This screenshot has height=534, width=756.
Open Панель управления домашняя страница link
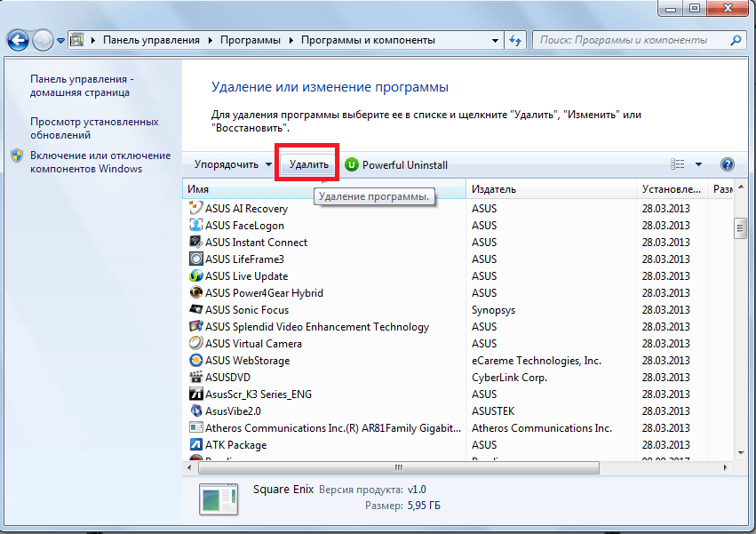tap(82, 86)
